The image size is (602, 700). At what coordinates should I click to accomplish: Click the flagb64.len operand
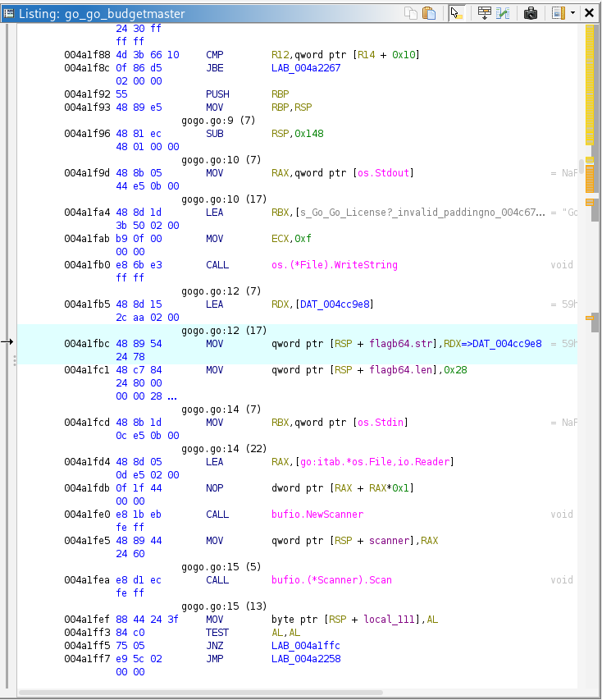[401, 370]
